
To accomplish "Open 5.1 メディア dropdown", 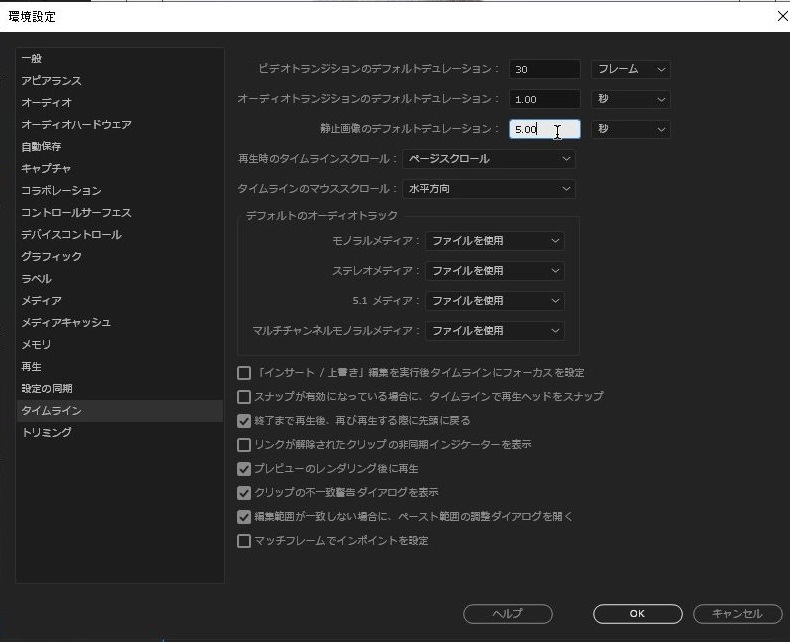I will (x=494, y=301).
